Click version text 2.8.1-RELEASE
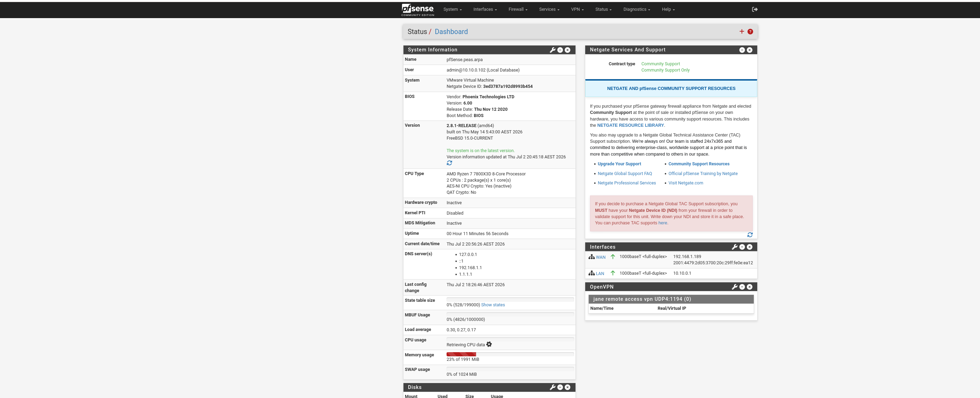 461,125
